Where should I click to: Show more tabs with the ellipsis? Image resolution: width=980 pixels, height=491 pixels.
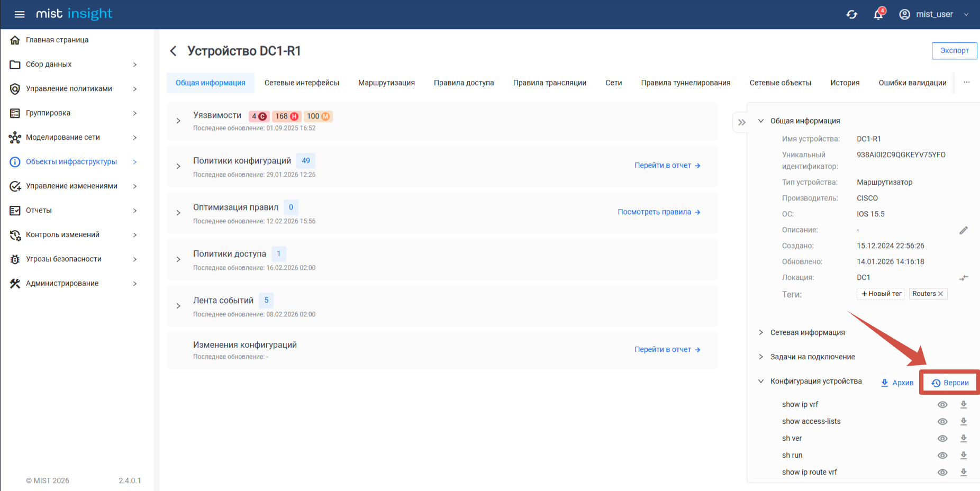(x=967, y=83)
